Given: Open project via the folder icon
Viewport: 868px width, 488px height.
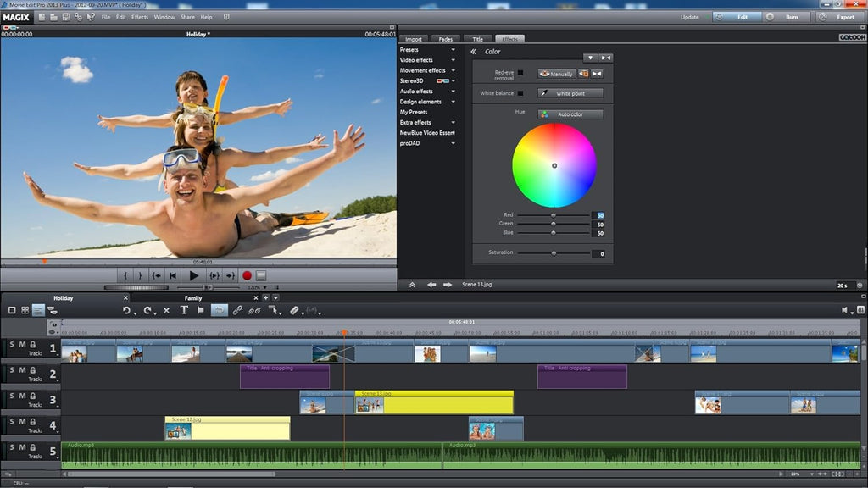Looking at the screenshot, I should coord(53,17).
